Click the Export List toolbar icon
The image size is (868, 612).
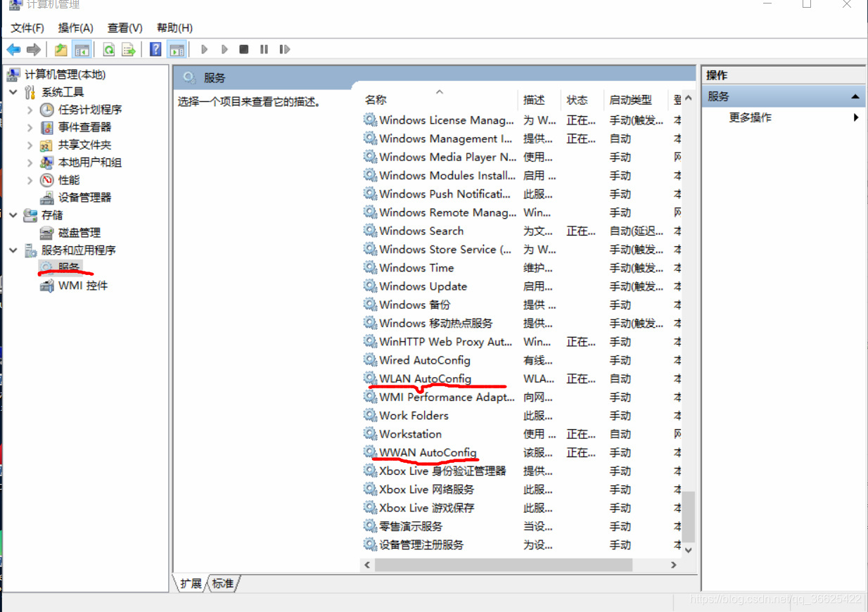(x=128, y=49)
